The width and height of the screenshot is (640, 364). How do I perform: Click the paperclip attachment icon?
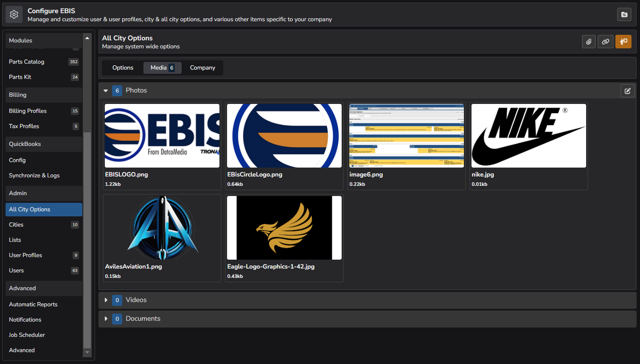[x=589, y=42]
